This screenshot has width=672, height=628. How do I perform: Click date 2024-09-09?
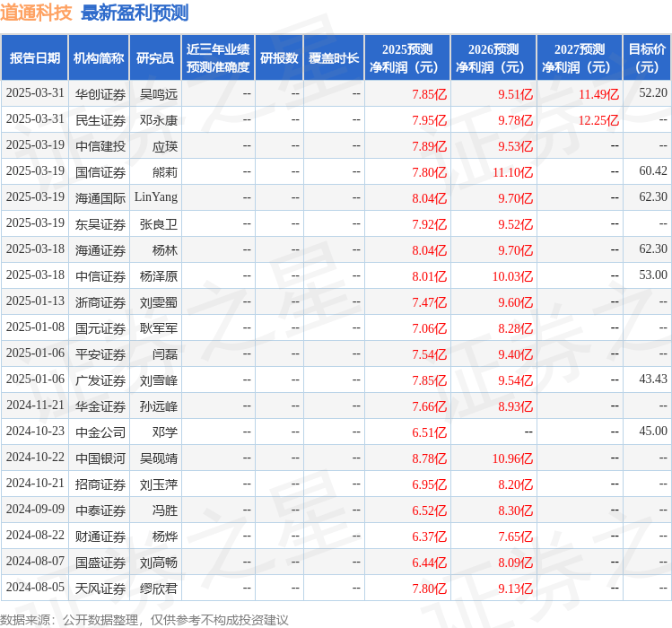coord(35,509)
